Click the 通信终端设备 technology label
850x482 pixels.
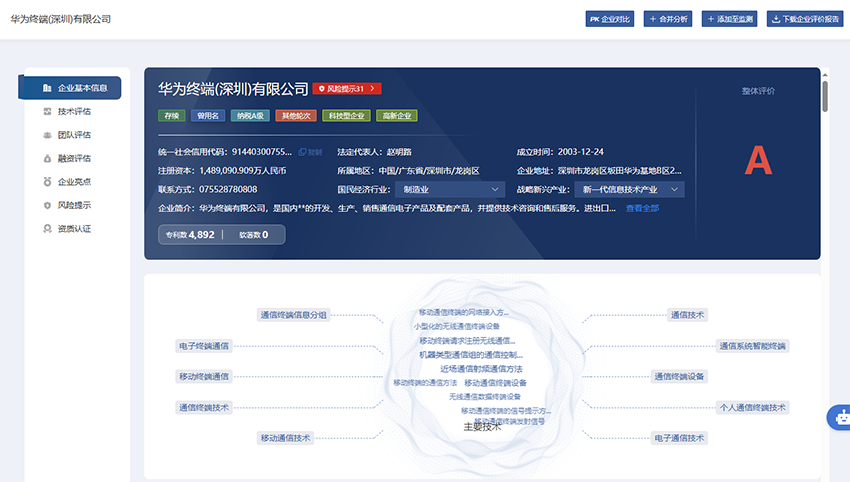(x=679, y=376)
